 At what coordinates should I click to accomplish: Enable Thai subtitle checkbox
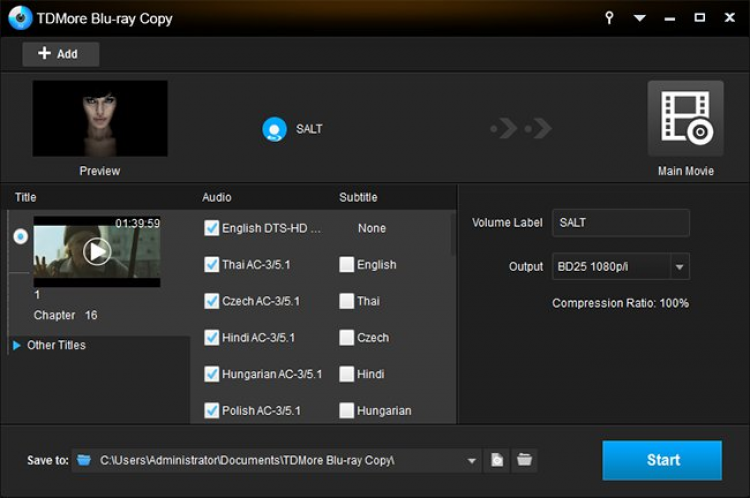346,301
